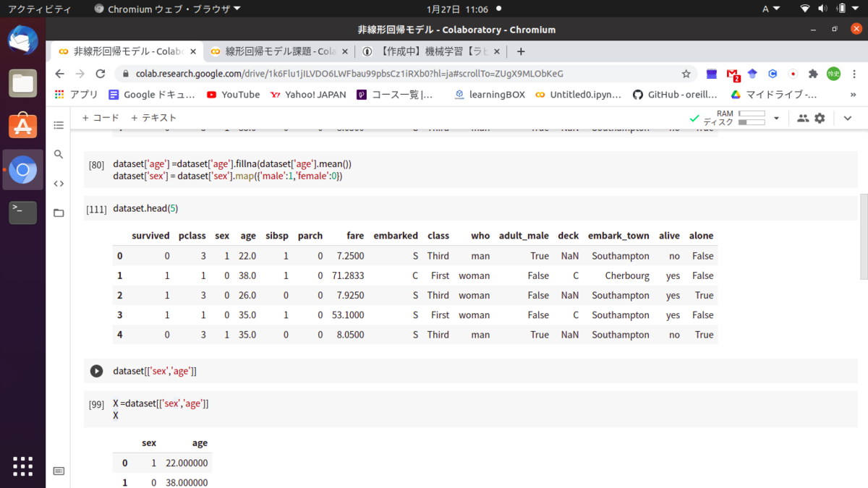
Task: Open the マイドライブ bookmark
Action: (x=773, y=95)
